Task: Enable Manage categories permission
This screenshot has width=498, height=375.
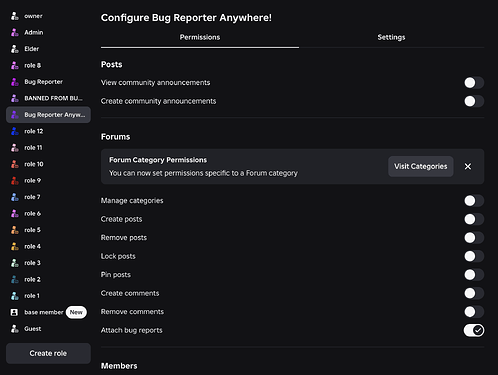Action: coord(474,201)
